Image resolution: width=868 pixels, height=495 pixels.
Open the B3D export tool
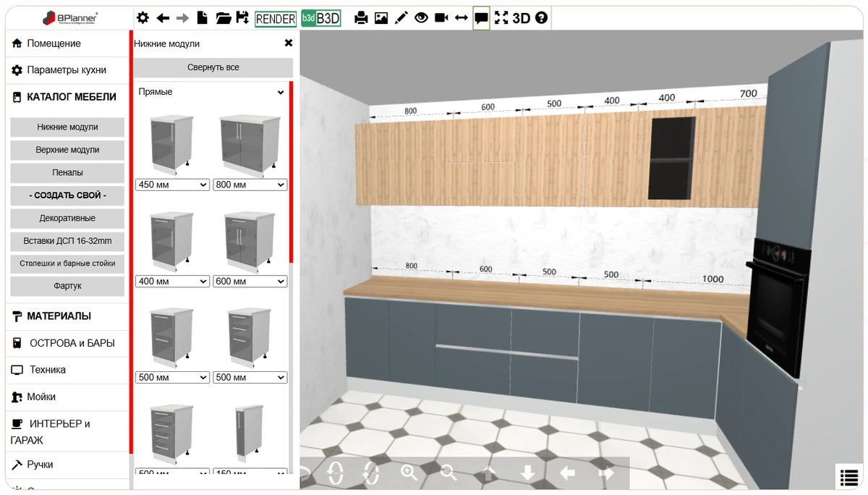coord(320,19)
